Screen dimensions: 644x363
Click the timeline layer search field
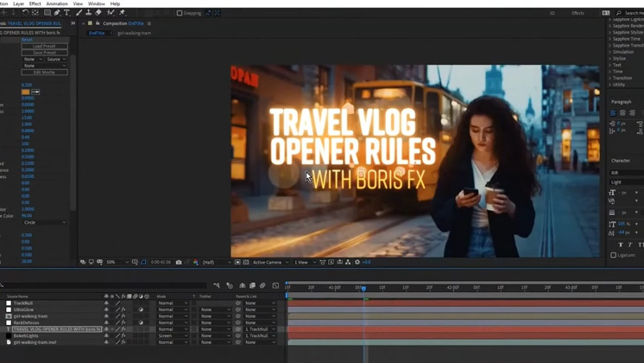coord(104,285)
